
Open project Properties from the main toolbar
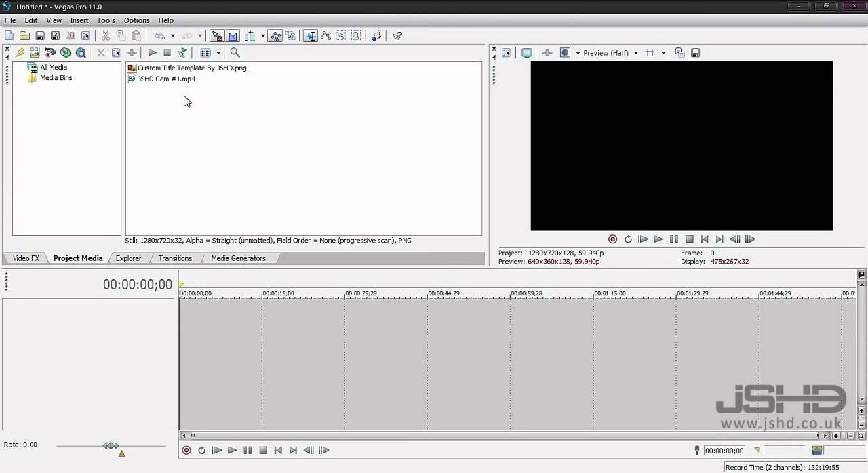point(86,36)
